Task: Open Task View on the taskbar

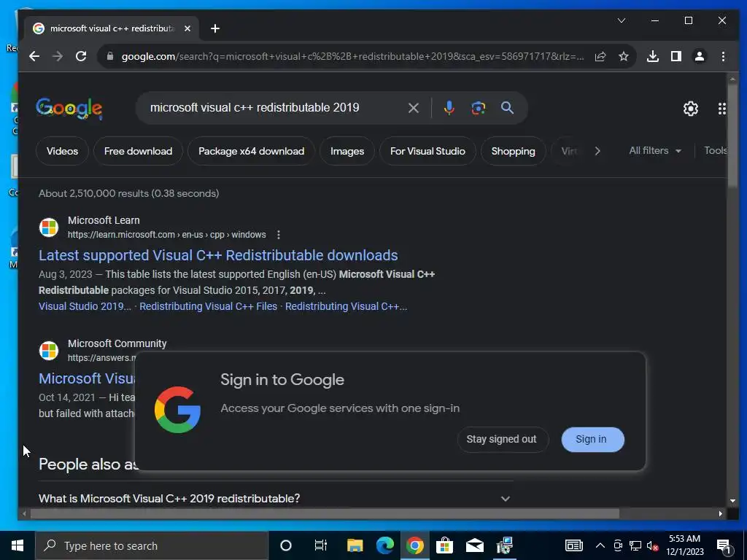Action: 321,545
